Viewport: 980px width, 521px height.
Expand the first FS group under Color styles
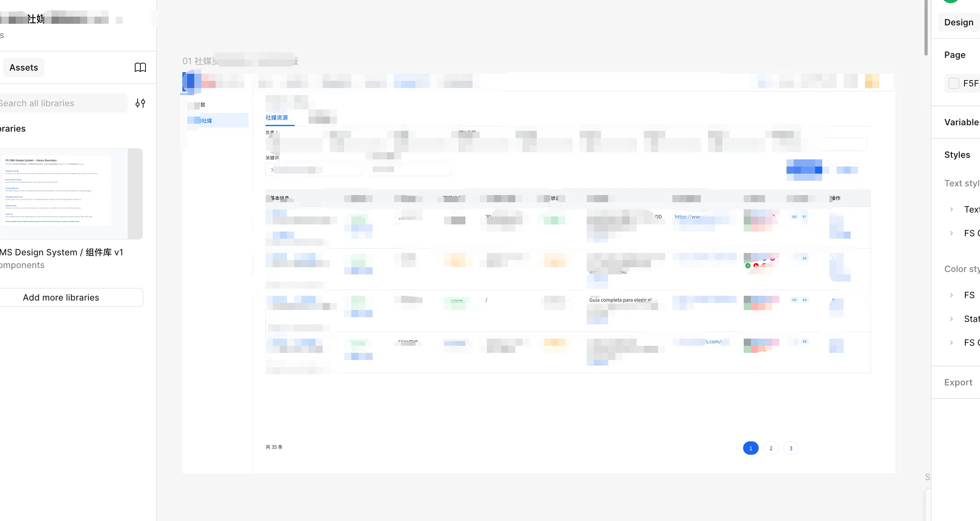951,295
